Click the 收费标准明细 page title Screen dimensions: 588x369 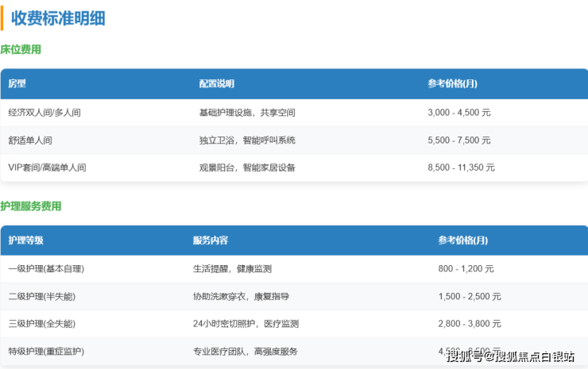(58, 18)
